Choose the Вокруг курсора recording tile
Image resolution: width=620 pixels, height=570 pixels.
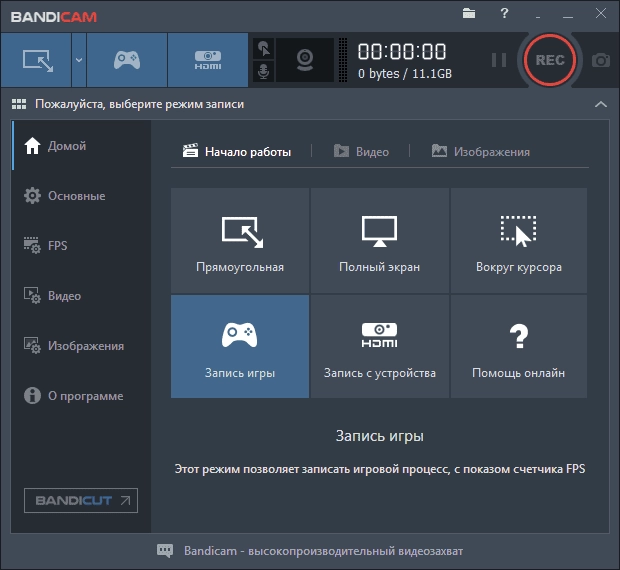coord(519,241)
